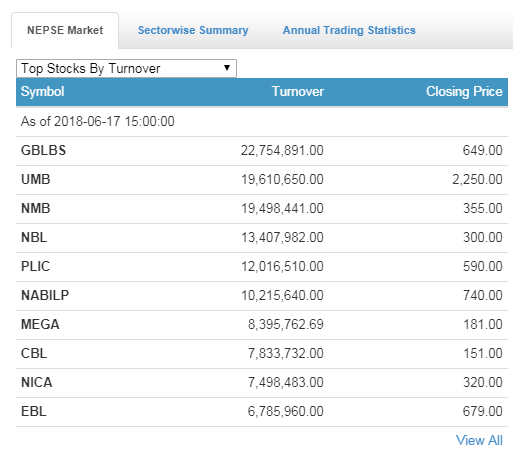Click the dropdown arrow of stock filter

[x=227, y=68]
